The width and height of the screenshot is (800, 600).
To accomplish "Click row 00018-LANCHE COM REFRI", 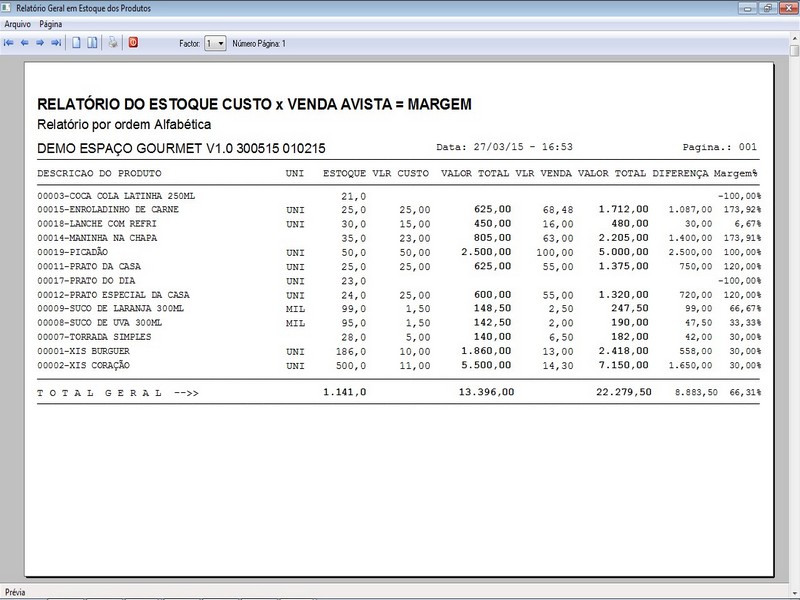I will tap(399, 224).
